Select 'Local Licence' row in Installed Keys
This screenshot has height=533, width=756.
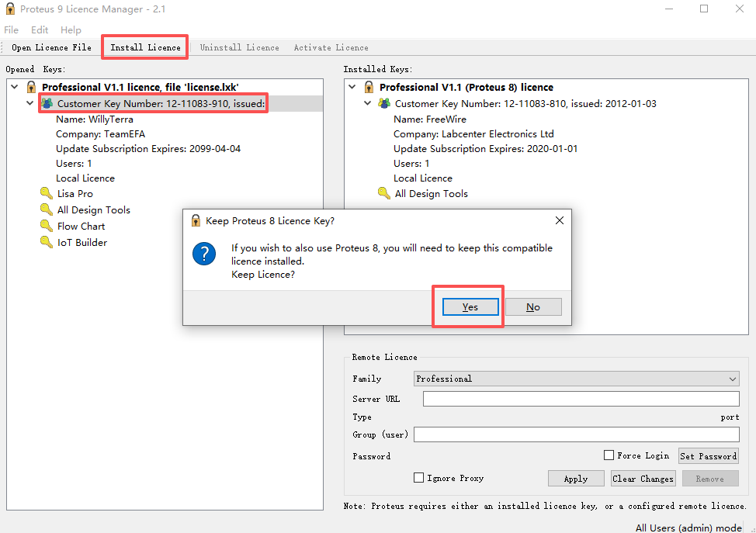pos(423,178)
